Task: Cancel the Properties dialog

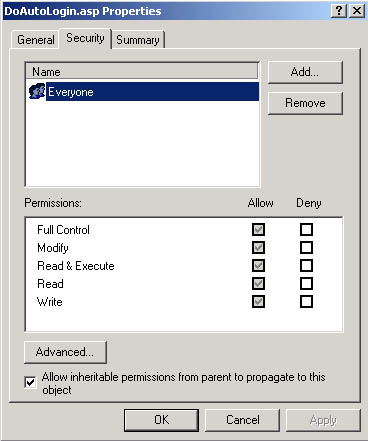Action: coord(242,420)
